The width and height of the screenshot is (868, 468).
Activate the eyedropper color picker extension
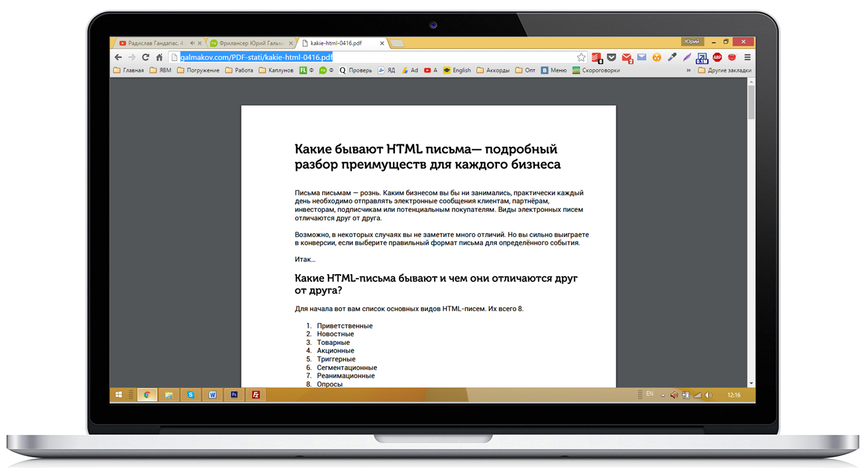point(672,58)
